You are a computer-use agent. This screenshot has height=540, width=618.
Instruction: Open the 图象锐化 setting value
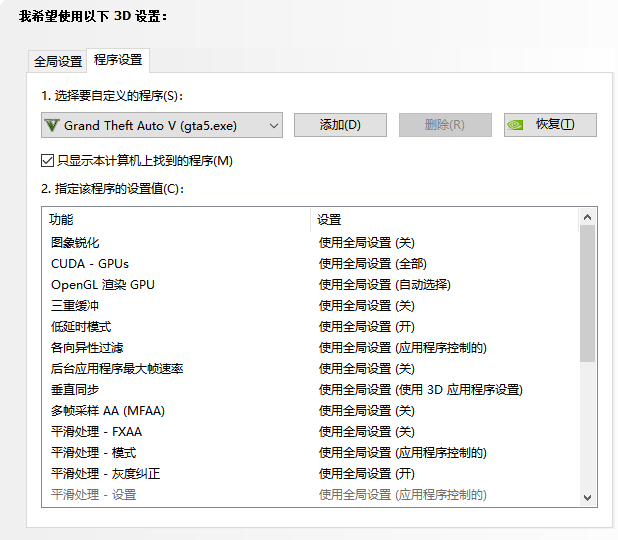pos(366,243)
